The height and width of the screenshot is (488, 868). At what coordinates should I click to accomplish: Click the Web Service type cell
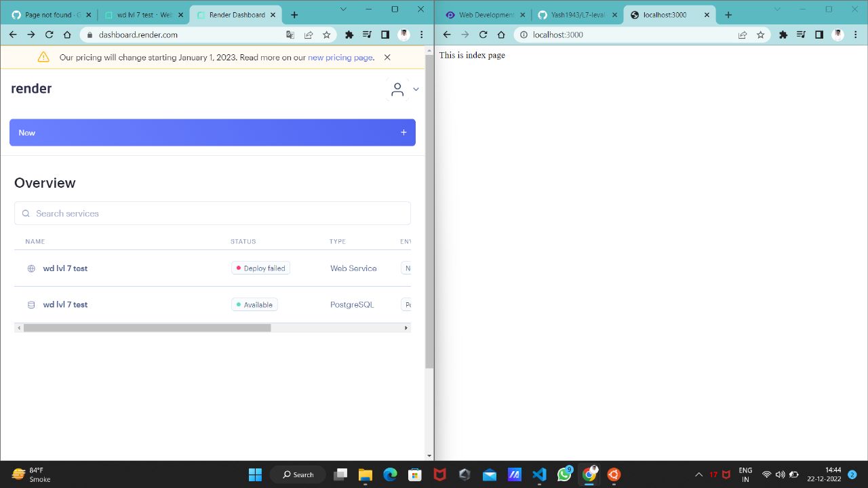coord(353,268)
